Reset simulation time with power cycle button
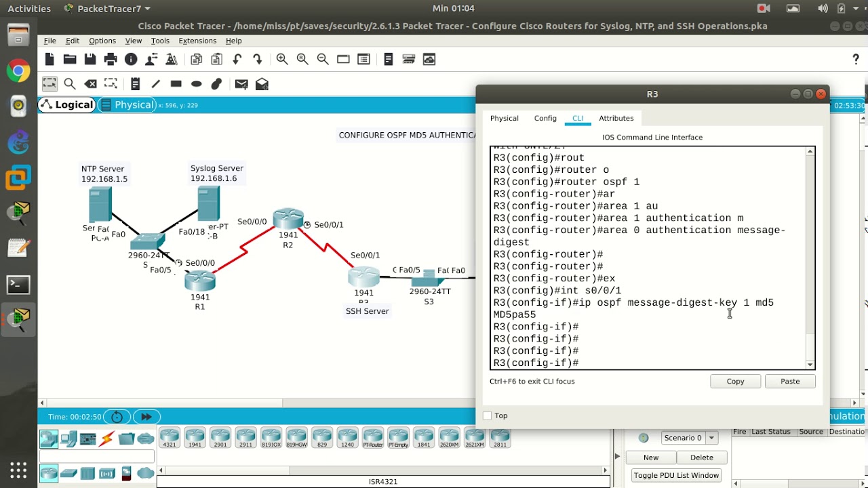The width and height of the screenshot is (868, 488). click(117, 417)
